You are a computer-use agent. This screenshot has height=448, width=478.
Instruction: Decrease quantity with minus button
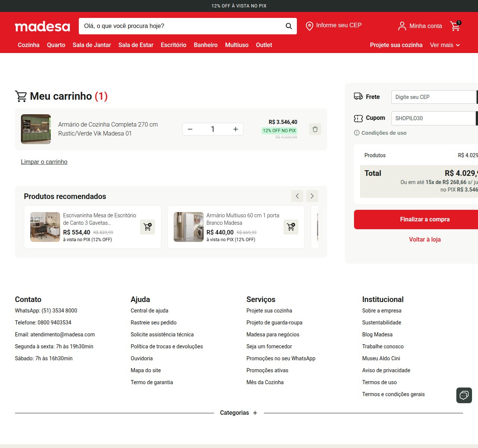[190, 129]
